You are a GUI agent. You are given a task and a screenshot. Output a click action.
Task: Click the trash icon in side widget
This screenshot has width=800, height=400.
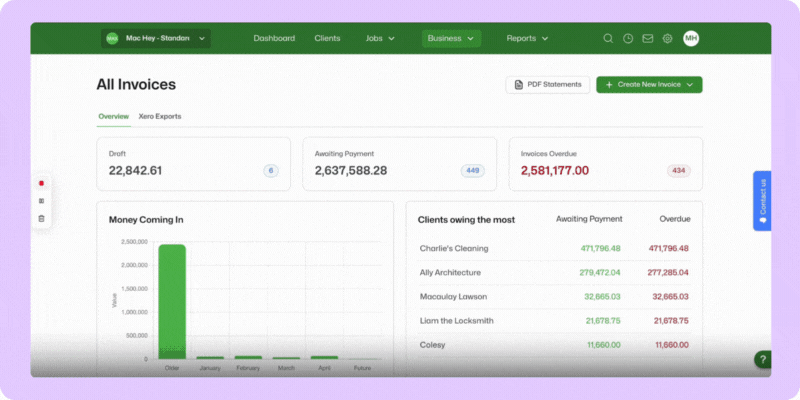[41, 218]
